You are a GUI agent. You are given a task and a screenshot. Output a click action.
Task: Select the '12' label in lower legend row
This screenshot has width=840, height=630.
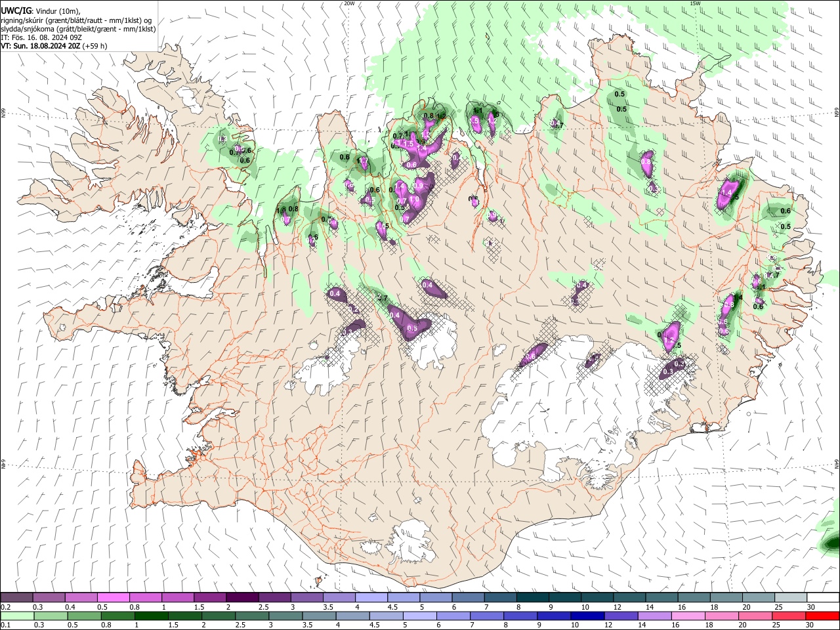coord(608,625)
